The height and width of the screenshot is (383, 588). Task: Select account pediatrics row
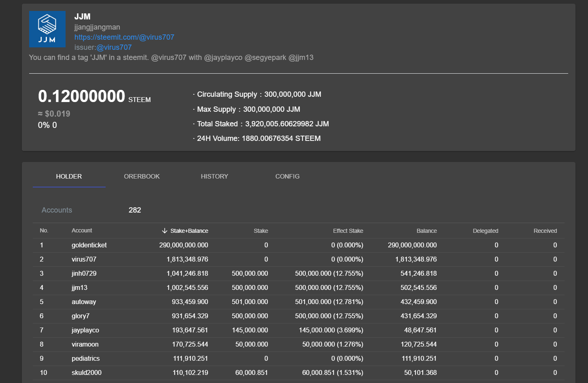pos(299,359)
